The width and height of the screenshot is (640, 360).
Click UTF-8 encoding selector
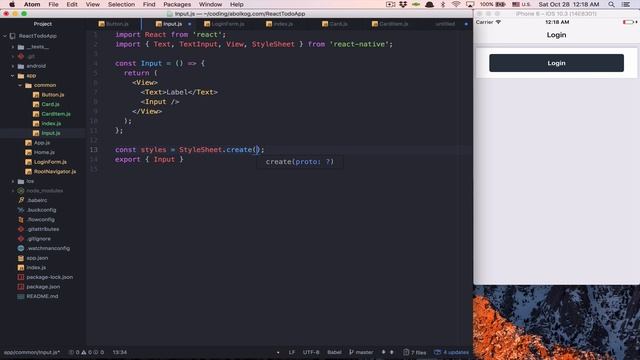(x=311, y=352)
